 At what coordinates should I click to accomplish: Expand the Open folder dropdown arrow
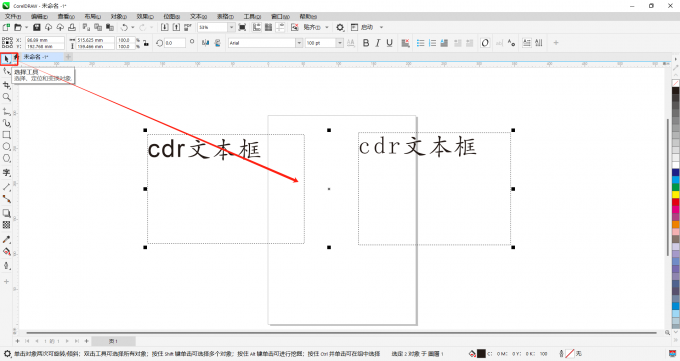26,27
